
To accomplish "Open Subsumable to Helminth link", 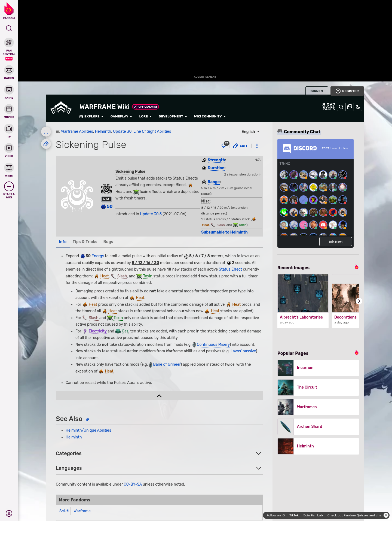I will pos(224,232).
